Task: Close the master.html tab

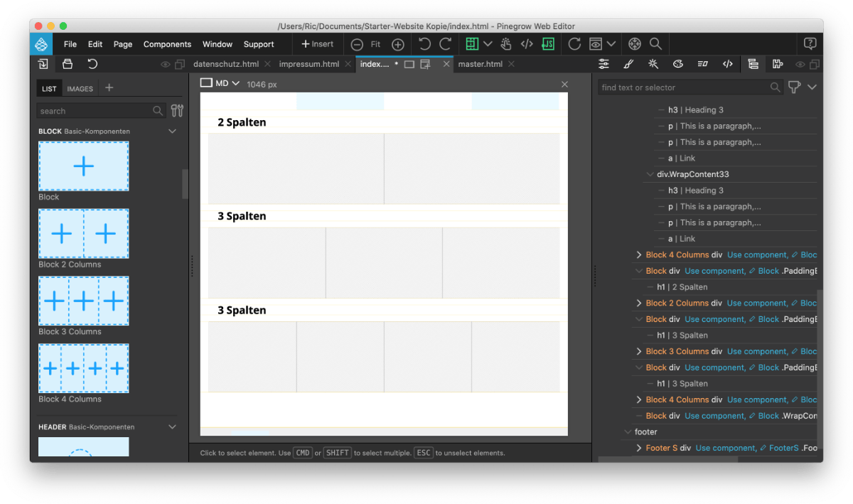Action: 510,64
